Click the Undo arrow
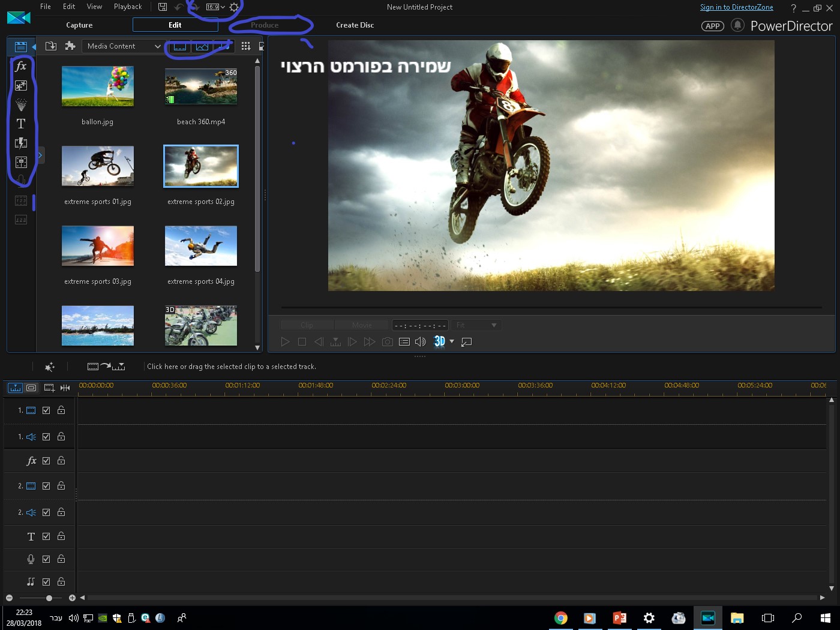The height and width of the screenshot is (630, 840). click(179, 7)
